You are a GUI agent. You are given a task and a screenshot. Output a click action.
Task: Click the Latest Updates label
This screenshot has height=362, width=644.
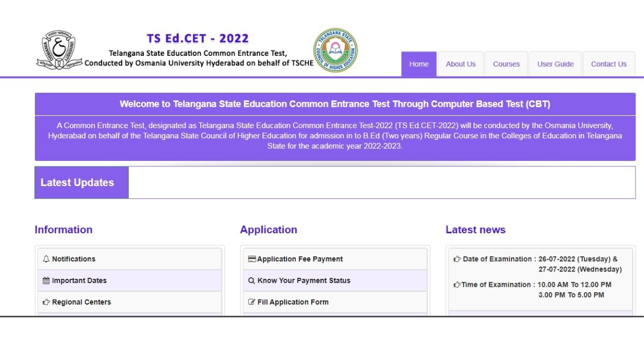[77, 182]
